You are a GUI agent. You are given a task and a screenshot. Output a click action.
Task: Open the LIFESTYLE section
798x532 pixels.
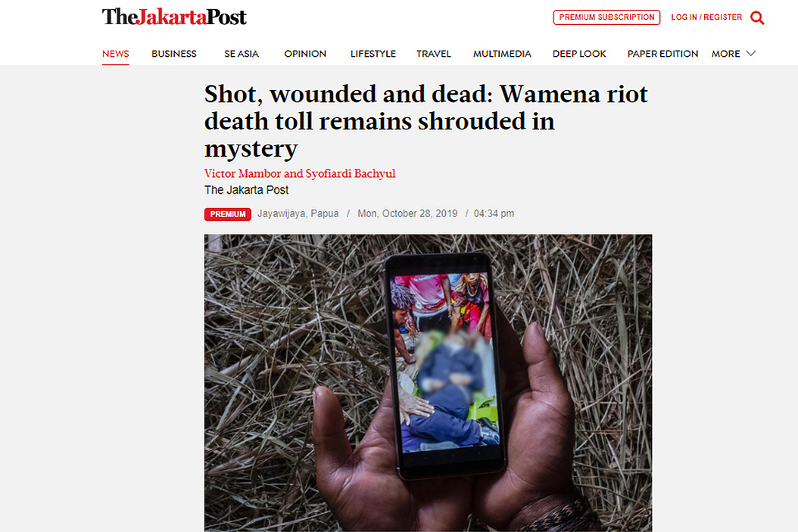[x=373, y=54]
